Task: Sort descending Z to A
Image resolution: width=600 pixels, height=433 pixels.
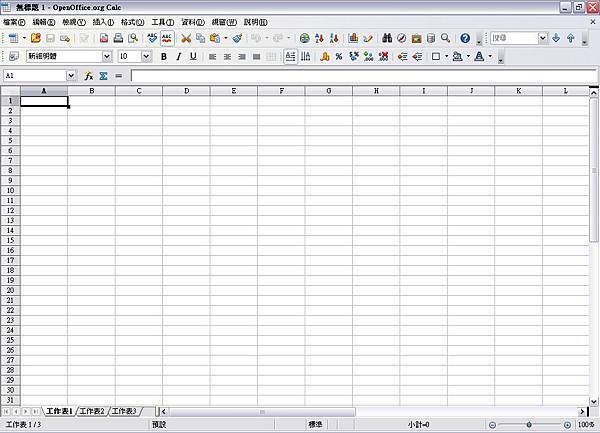Action: pyautogui.click(x=334, y=38)
